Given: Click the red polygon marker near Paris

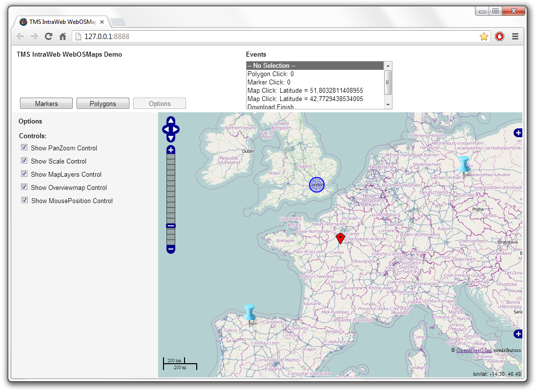Looking at the screenshot, I should click(x=340, y=238).
